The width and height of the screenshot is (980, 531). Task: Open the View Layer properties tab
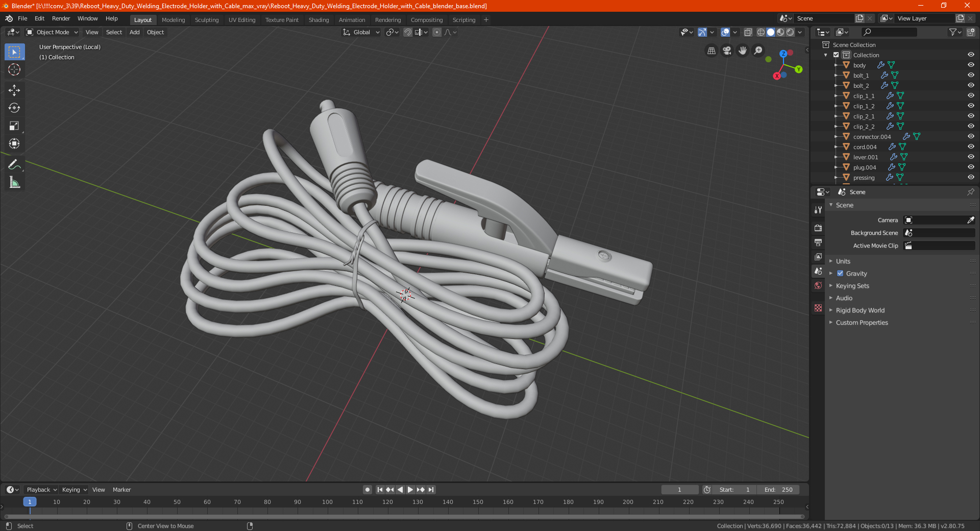click(x=818, y=256)
